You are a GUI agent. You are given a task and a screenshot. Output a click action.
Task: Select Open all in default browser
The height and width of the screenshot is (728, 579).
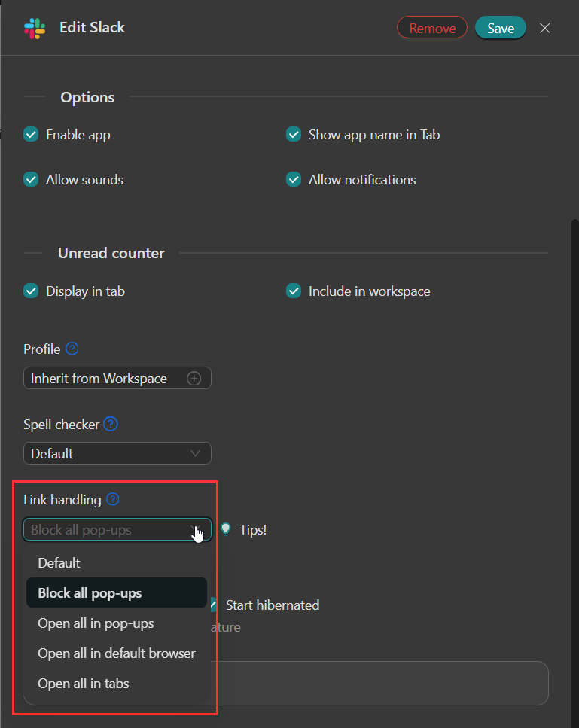[x=117, y=653]
